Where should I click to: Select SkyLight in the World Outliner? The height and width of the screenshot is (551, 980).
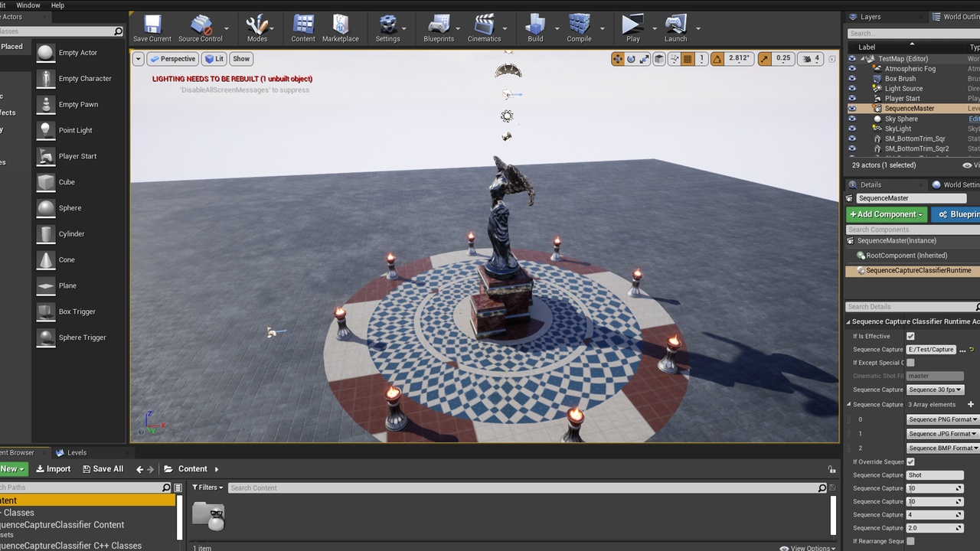[897, 129]
